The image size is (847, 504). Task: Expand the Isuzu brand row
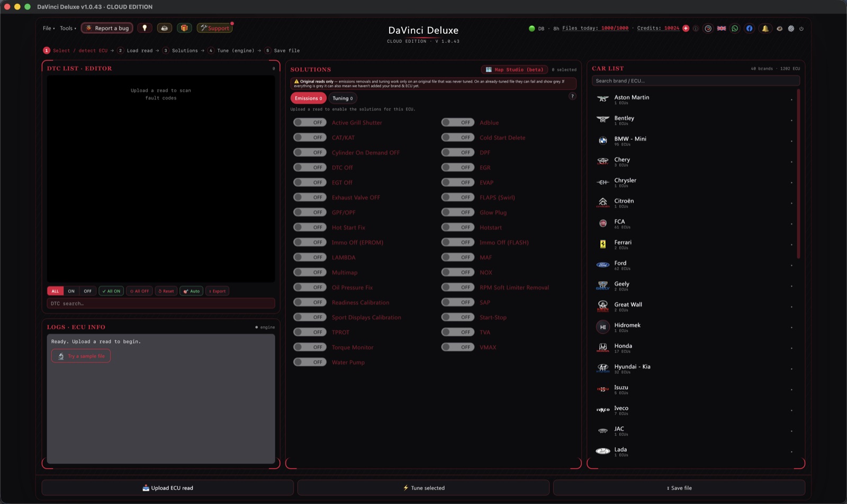click(x=695, y=389)
